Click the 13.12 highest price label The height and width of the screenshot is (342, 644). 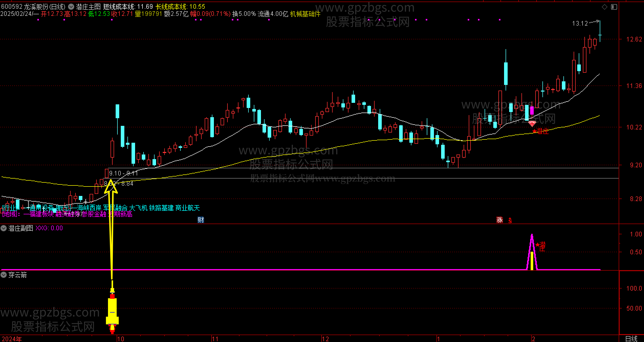tap(580, 24)
